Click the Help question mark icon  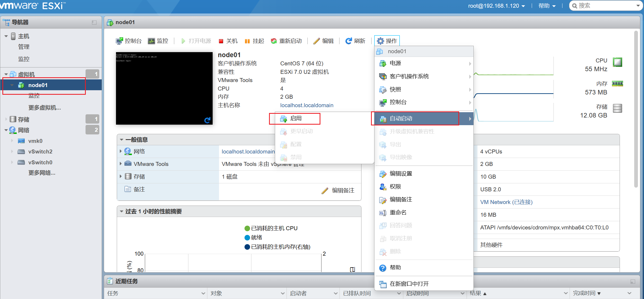(x=383, y=268)
